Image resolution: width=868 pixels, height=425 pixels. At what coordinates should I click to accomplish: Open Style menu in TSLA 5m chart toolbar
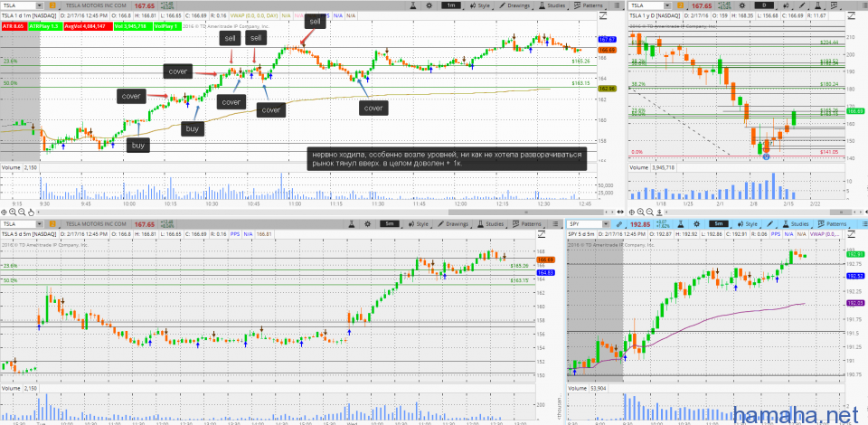419,224
